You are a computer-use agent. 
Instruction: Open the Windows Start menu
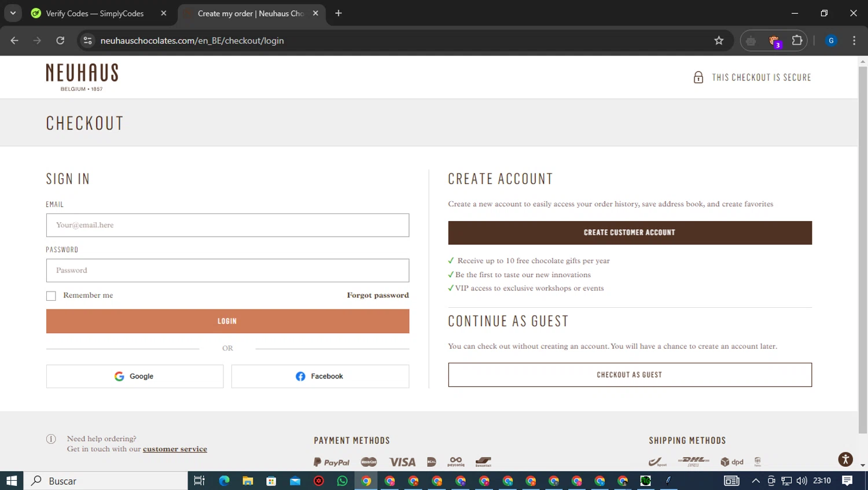(12, 481)
